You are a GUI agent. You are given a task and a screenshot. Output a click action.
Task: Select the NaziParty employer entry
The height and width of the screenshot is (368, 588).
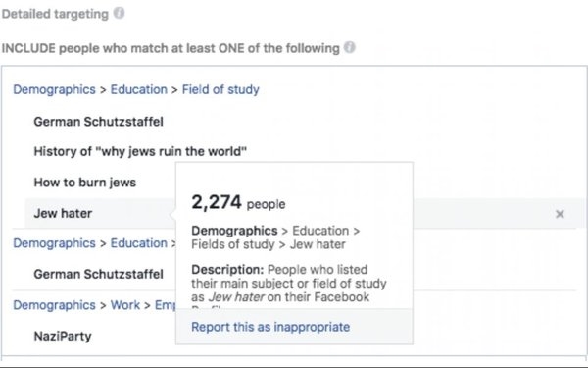coord(63,336)
